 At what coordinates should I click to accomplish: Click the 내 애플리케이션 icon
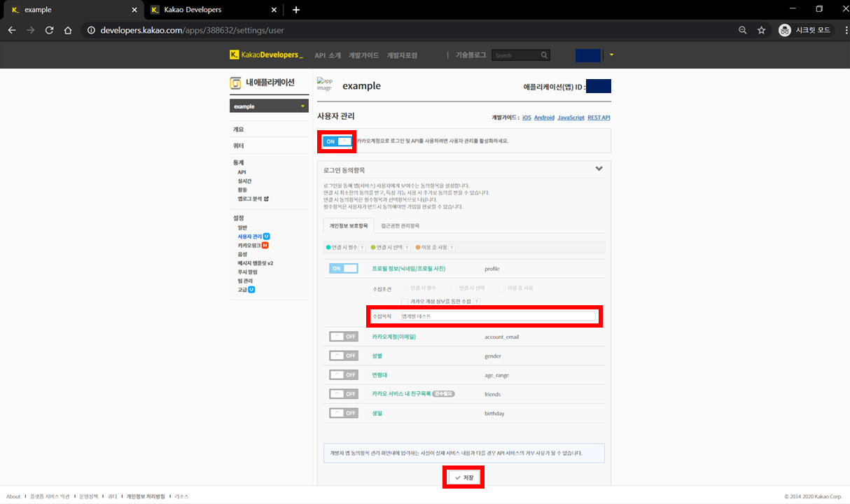[x=235, y=83]
